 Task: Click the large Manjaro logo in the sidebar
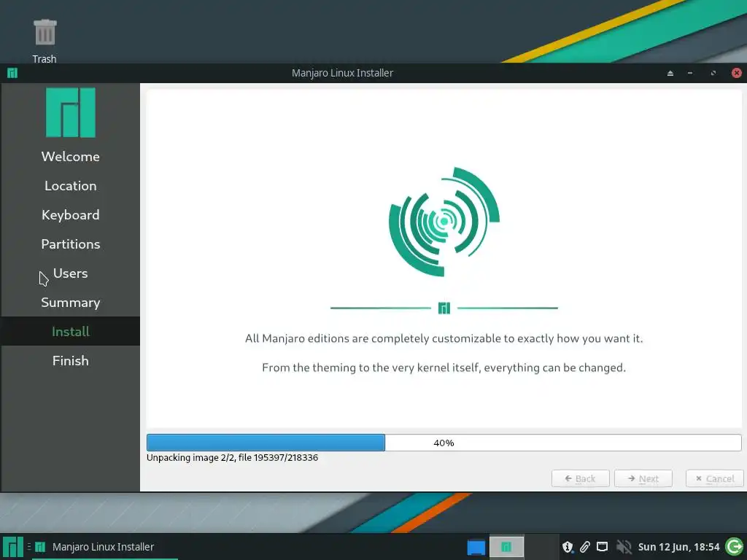tap(71, 112)
